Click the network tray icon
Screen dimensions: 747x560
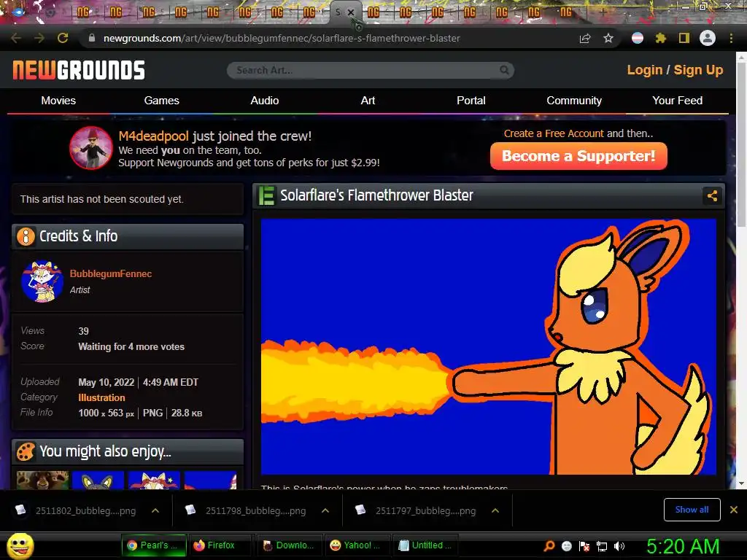[x=602, y=545]
